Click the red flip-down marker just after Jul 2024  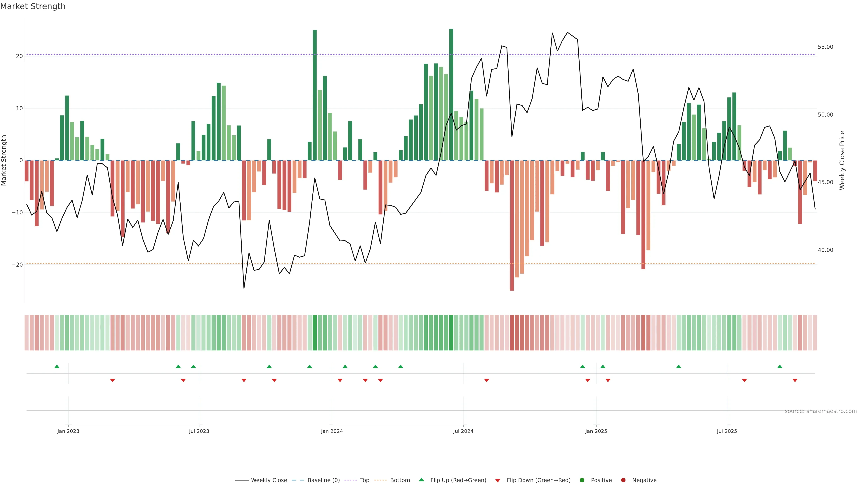click(x=487, y=380)
